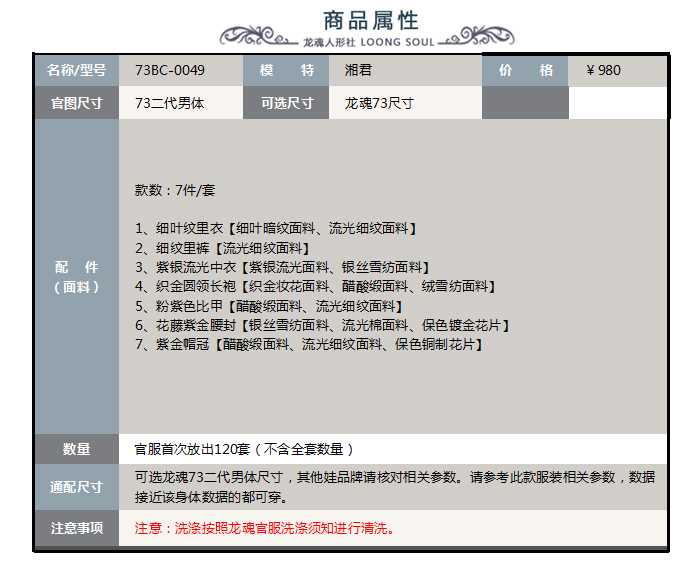Viewport: 700px width, 568px height.
Task: Click the red washing notice text
Action: (x=264, y=527)
